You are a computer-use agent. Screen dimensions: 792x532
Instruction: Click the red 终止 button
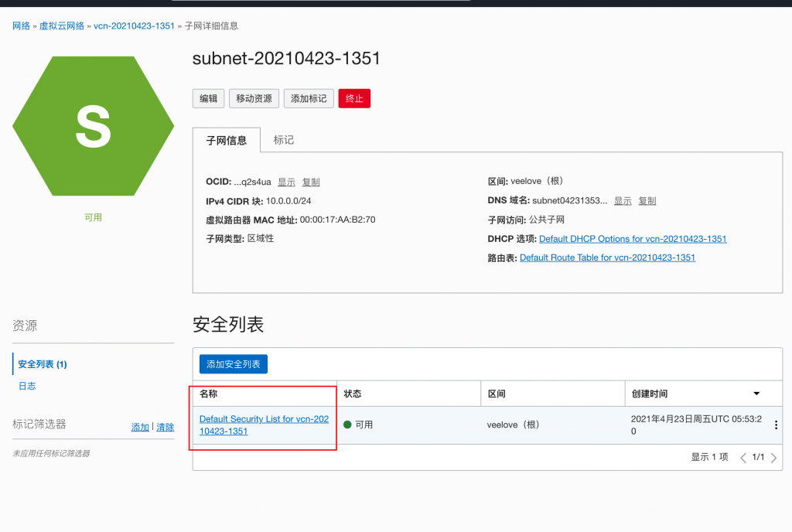pyautogui.click(x=354, y=98)
